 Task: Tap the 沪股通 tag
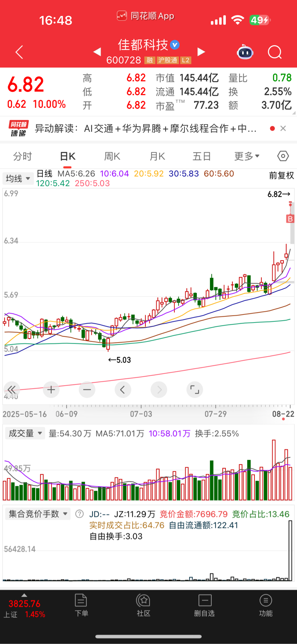click(x=167, y=60)
